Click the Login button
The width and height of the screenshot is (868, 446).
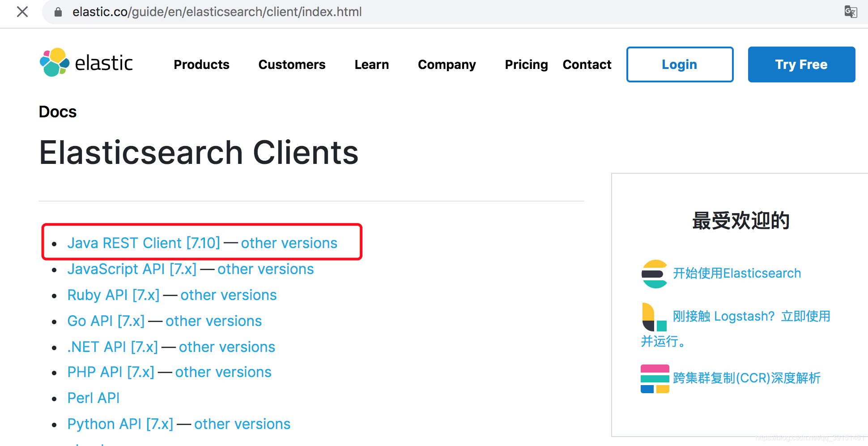[x=680, y=64]
